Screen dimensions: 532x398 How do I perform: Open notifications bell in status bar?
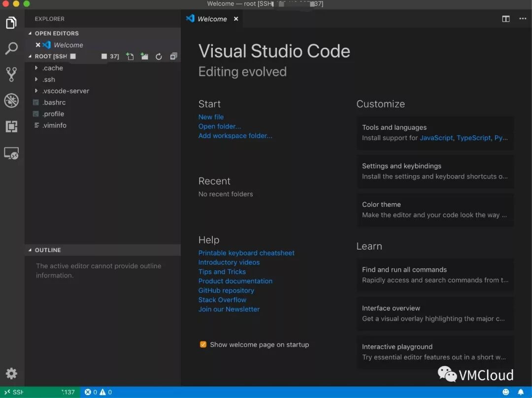pyautogui.click(x=521, y=392)
